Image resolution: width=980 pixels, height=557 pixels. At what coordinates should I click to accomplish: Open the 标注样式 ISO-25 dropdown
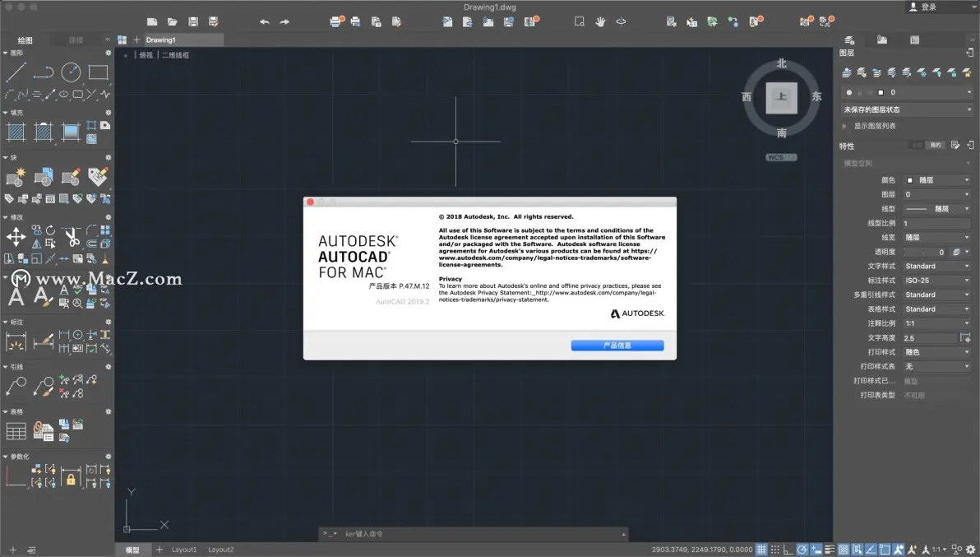pyautogui.click(x=937, y=281)
